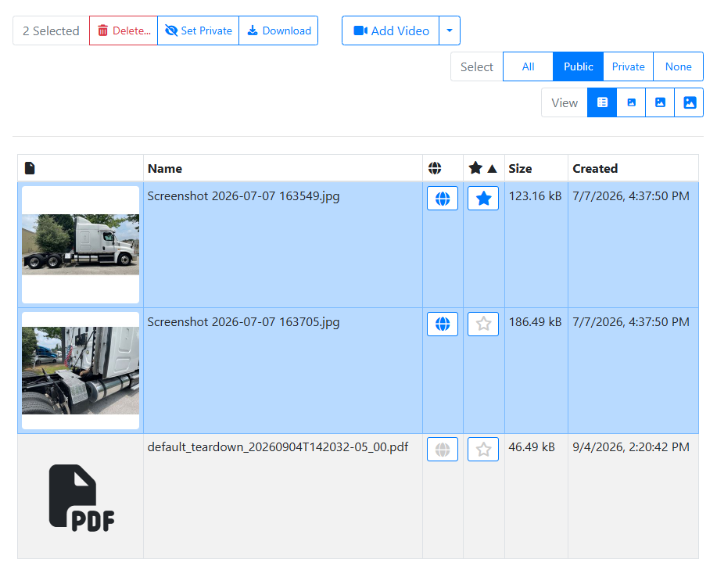The image size is (717, 588).
Task: Sort by the globe visibility column header
Action: tap(435, 168)
